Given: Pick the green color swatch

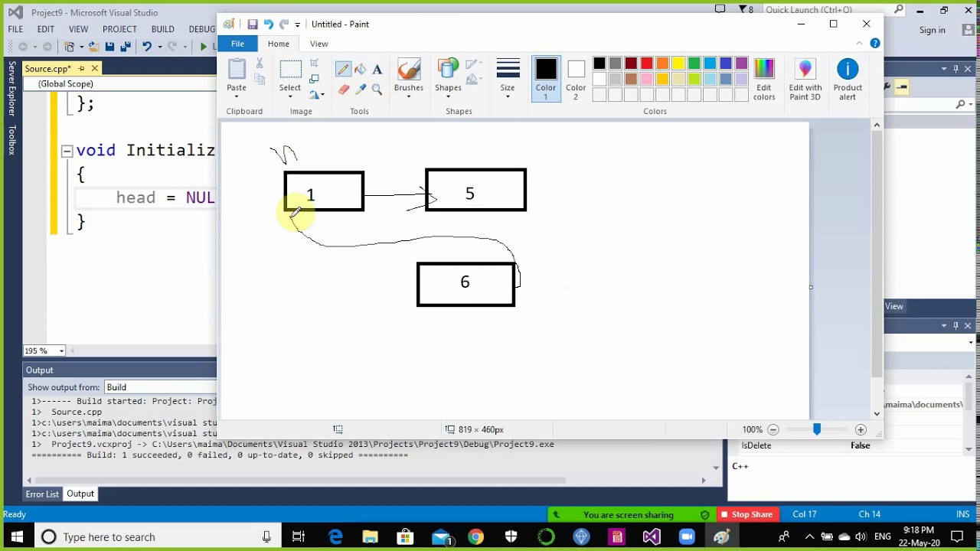Looking at the screenshot, I should click(694, 64).
